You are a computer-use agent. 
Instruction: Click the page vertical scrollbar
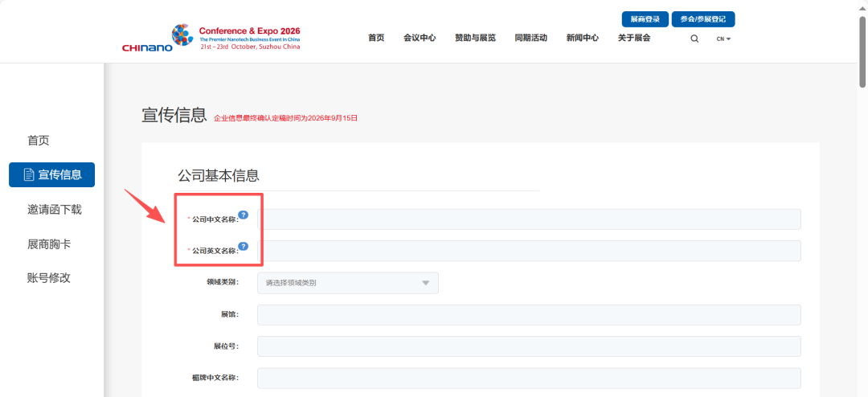tap(862, 48)
